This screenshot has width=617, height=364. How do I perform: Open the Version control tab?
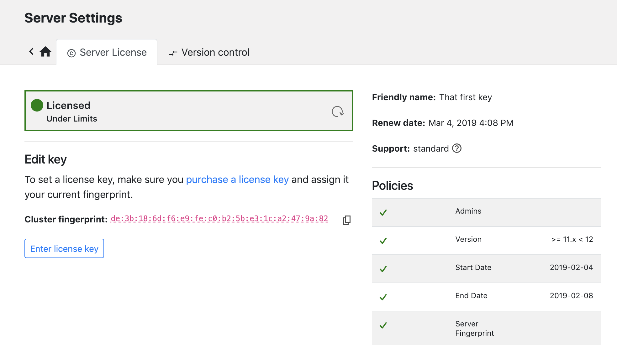tap(209, 52)
